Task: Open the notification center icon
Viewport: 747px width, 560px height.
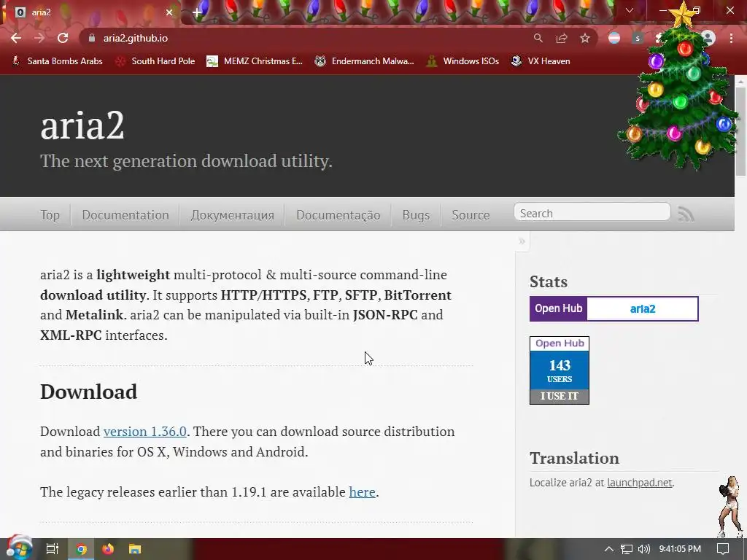Action: (723, 549)
